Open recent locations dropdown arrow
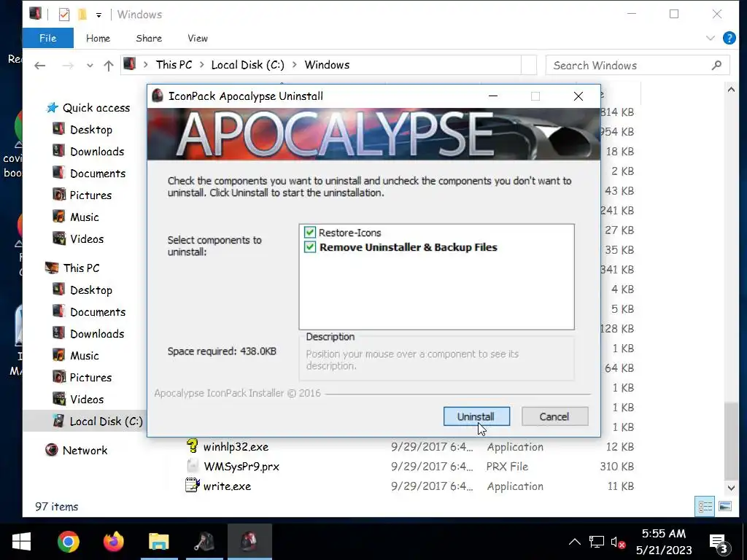 point(90,66)
